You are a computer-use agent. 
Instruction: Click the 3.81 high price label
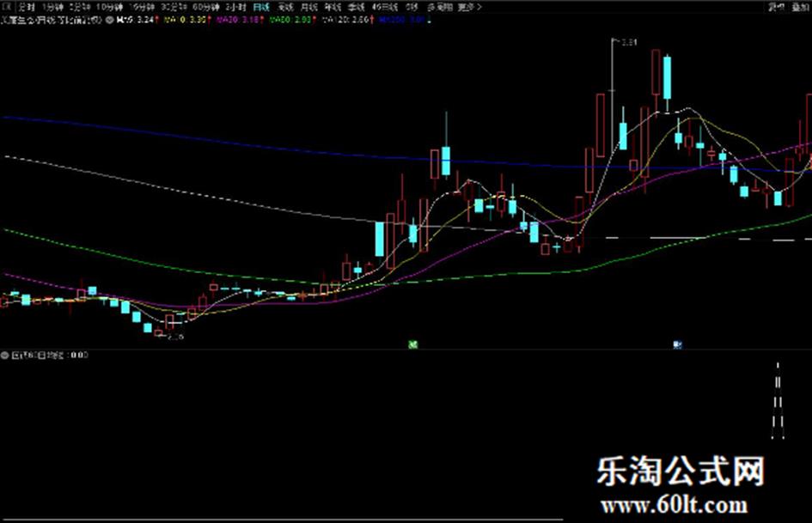point(629,42)
